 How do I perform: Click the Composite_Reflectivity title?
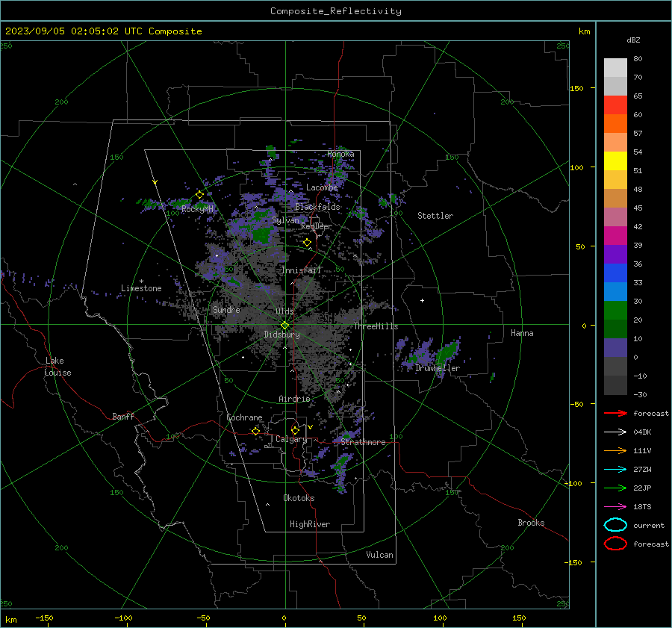click(x=336, y=11)
